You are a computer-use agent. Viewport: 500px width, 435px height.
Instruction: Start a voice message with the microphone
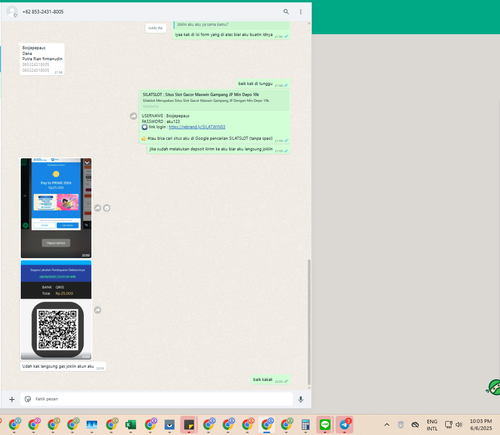[x=301, y=399]
